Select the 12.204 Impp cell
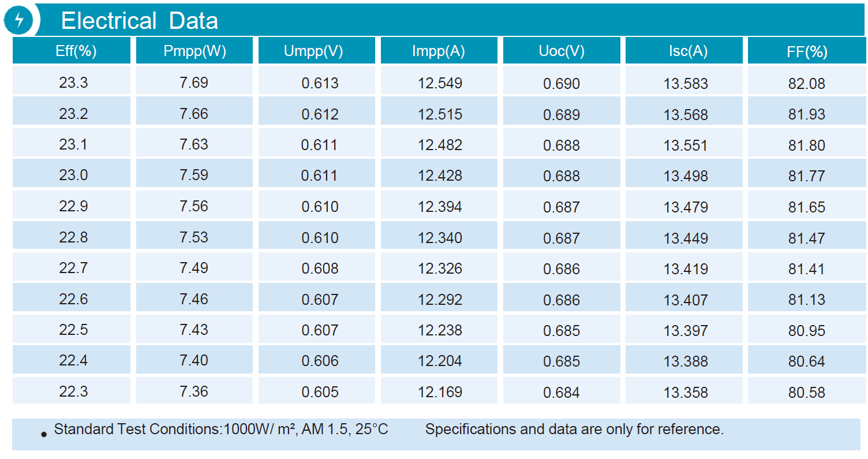The width and height of the screenshot is (868, 459). coord(439,359)
